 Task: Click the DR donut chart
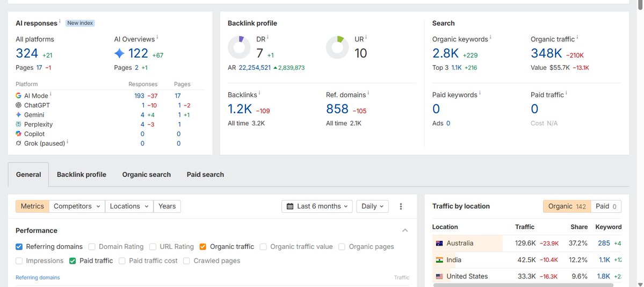(x=239, y=47)
